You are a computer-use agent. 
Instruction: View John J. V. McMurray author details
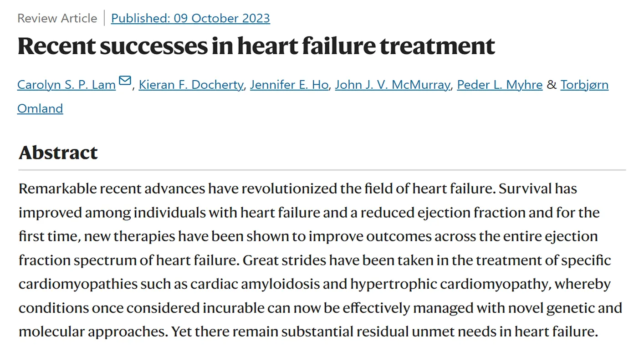393,85
